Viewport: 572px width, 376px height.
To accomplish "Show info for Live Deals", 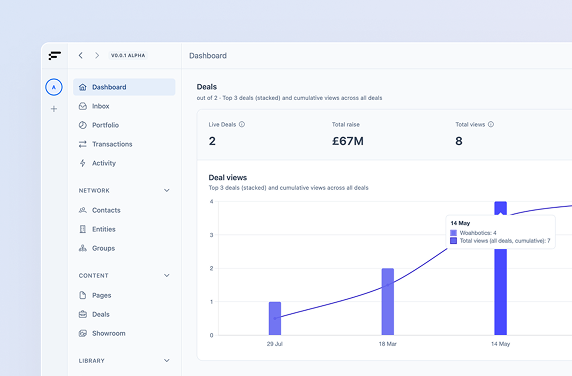I will click(x=242, y=124).
